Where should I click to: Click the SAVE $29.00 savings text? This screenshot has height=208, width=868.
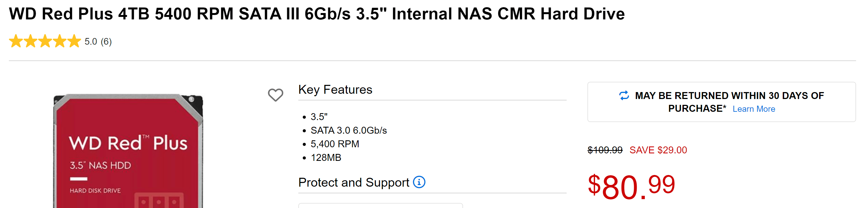658,150
